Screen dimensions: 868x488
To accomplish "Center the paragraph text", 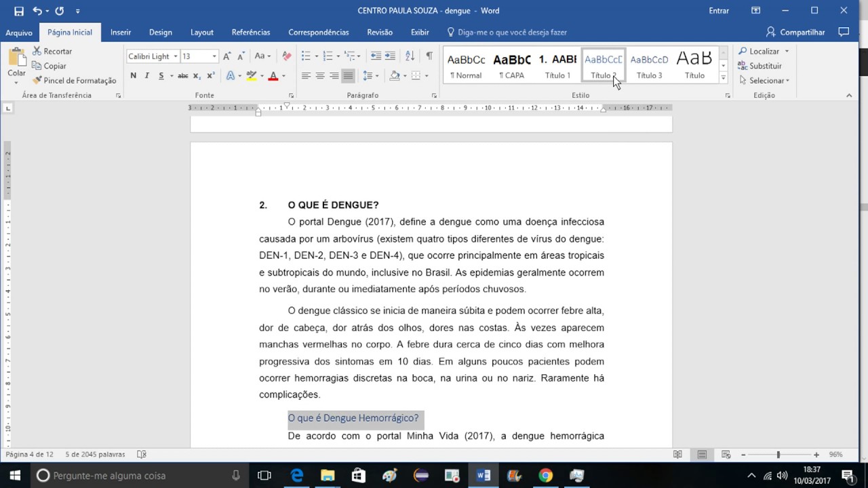I will pos(320,76).
